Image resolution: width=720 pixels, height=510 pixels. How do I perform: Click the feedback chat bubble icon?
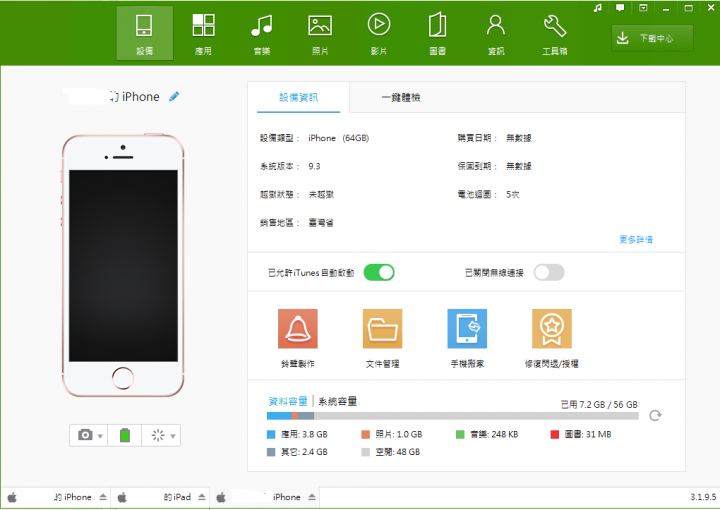620,8
